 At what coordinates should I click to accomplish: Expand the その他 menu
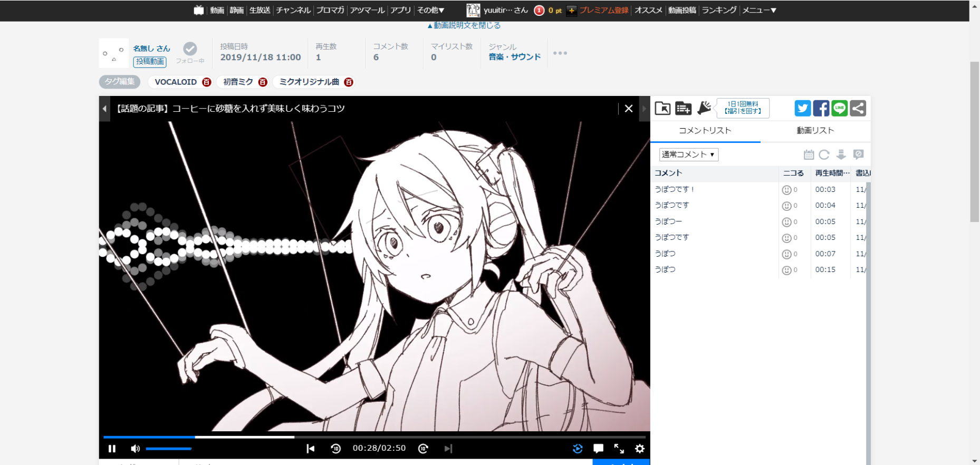[430, 10]
